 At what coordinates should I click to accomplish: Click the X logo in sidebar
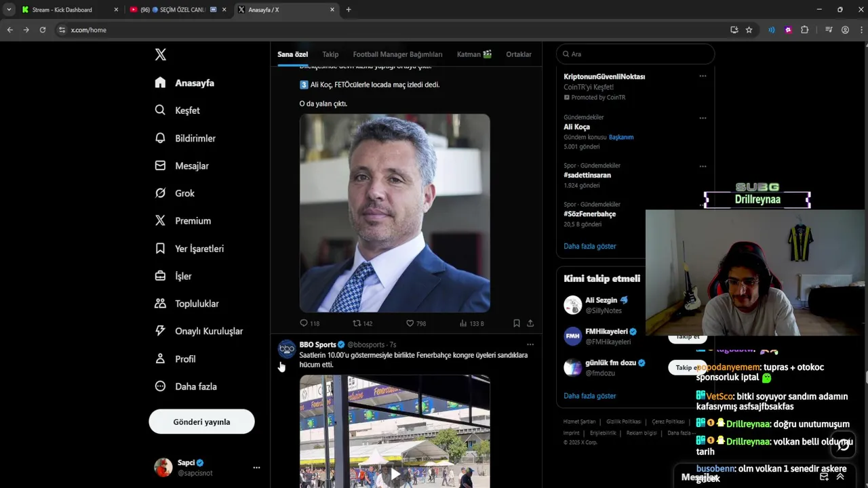[161, 55]
